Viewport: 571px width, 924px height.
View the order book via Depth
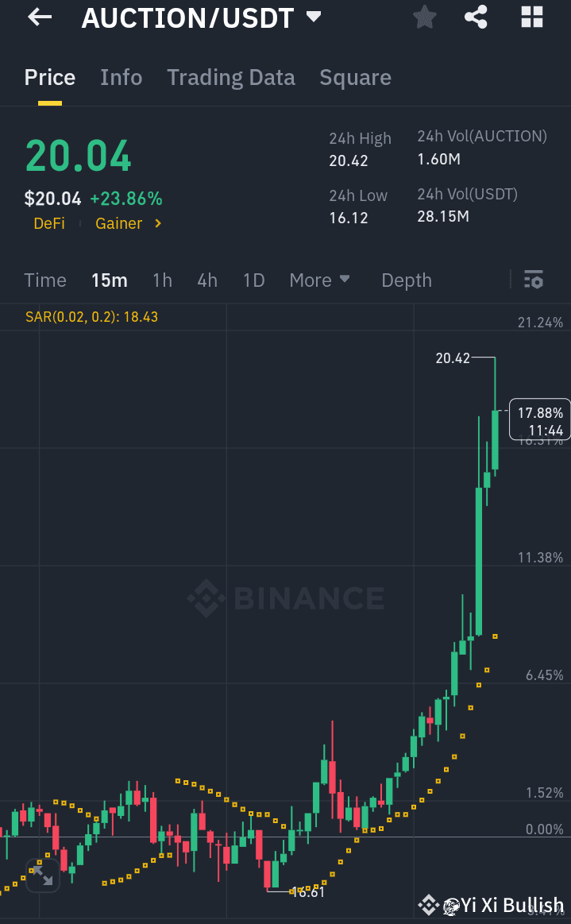tap(406, 280)
